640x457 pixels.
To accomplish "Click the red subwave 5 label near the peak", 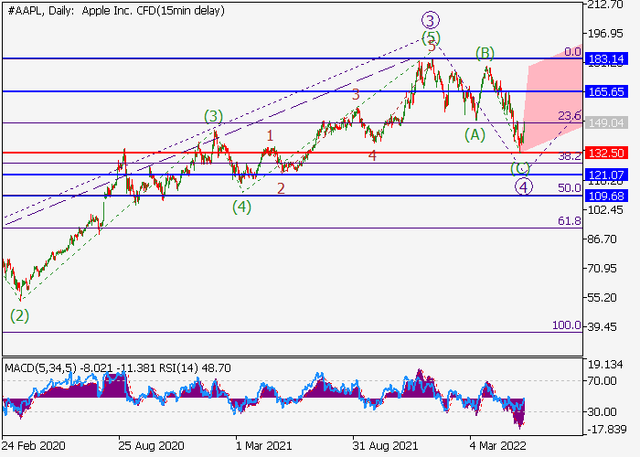I will (x=432, y=46).
